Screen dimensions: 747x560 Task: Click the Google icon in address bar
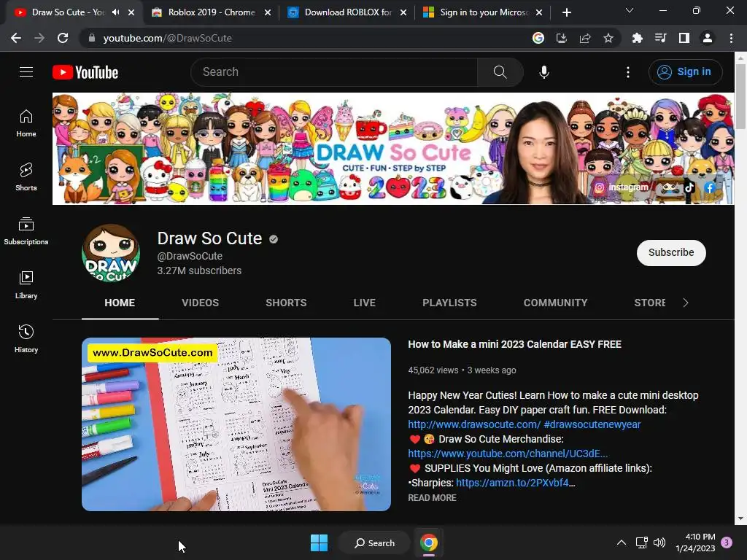click(x=538, y=38)
